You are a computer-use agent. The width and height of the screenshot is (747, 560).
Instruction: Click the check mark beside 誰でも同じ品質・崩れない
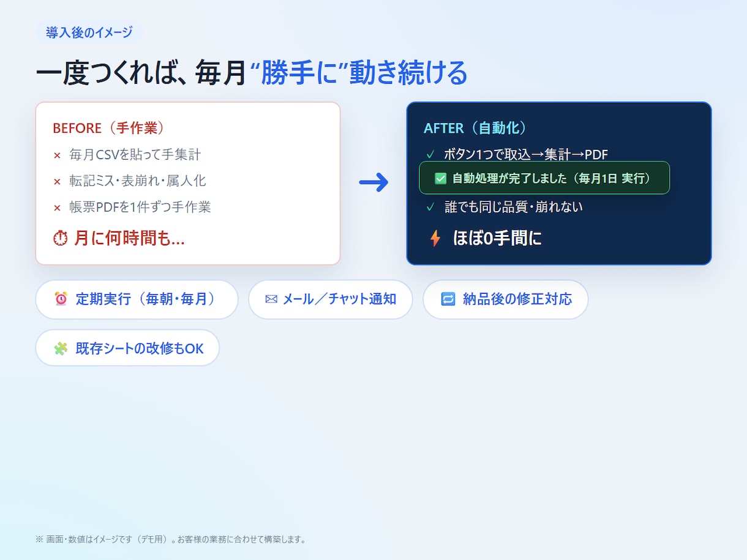(x=430, y=207)
